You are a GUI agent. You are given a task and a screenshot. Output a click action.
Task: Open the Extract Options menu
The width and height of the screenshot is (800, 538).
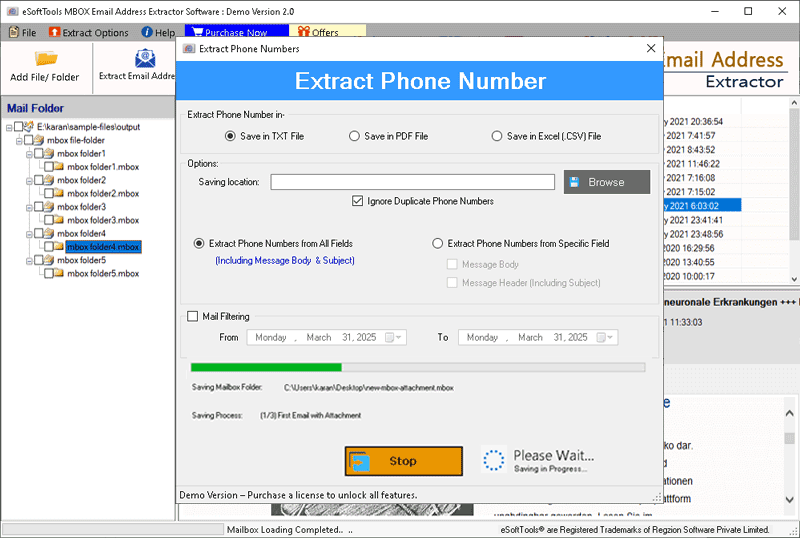click(x=89, y=32)
